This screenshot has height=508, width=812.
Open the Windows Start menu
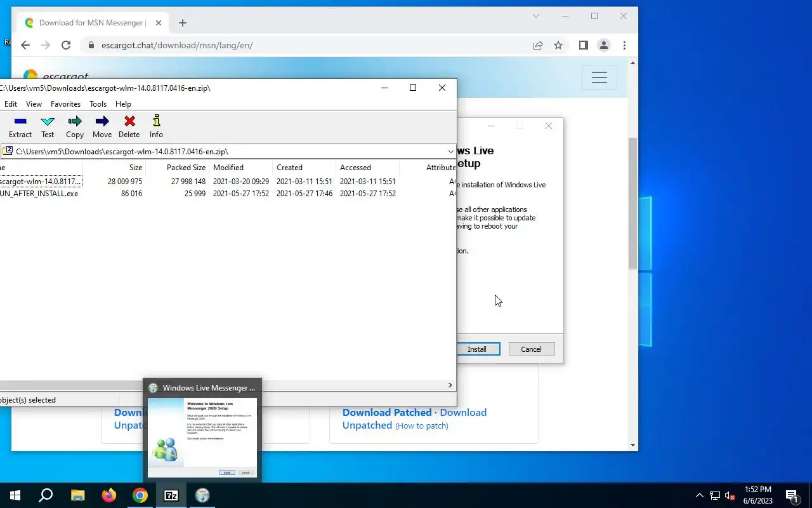coord(15,495)
